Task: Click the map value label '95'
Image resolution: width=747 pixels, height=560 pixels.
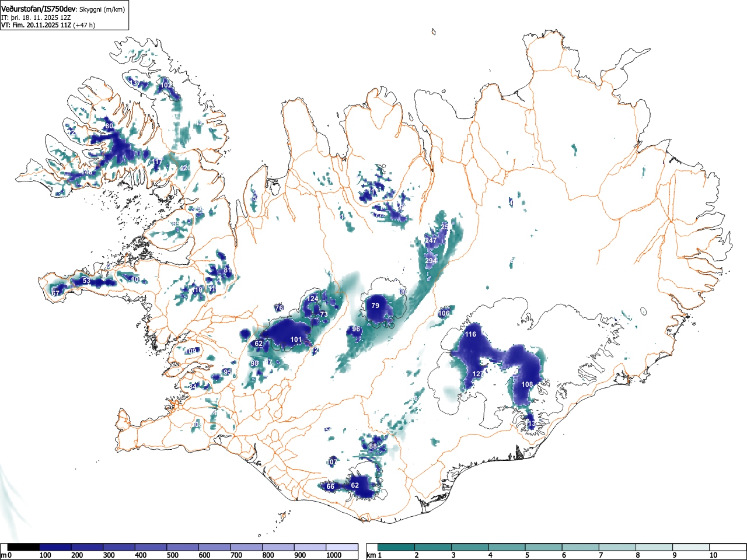Action: (x=228, y=372)
